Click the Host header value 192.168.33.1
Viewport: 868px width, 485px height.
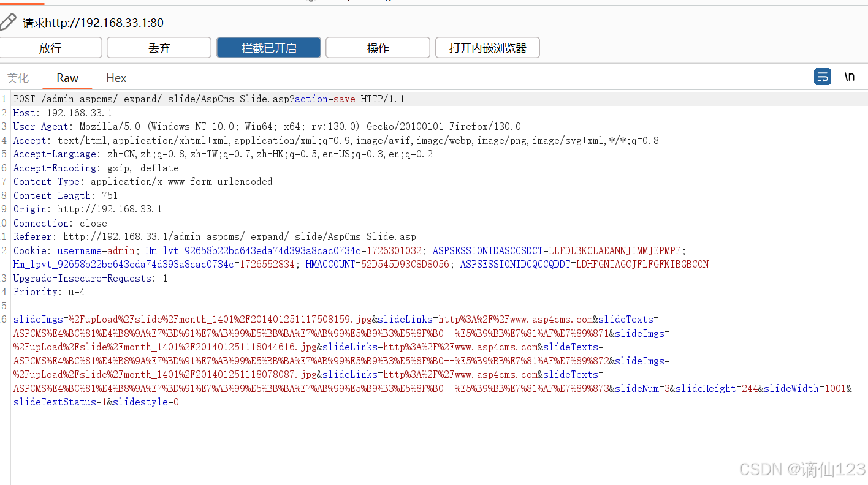78,113
